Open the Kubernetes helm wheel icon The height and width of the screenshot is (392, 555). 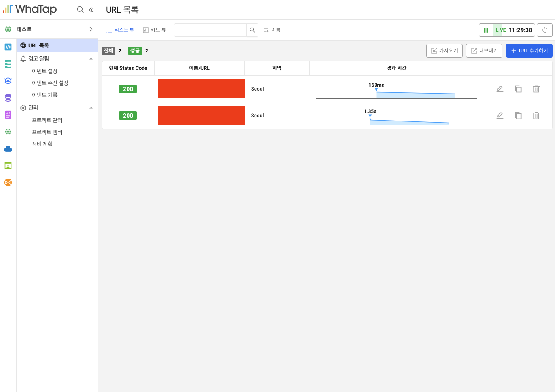[x=8, y=81]
